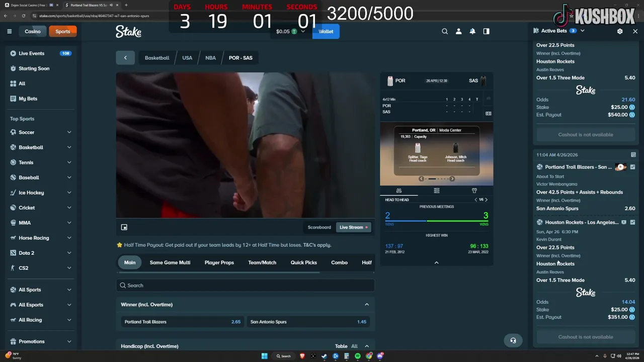Click the market Search field
Screen dimensions: 644x362
(246, 286)
